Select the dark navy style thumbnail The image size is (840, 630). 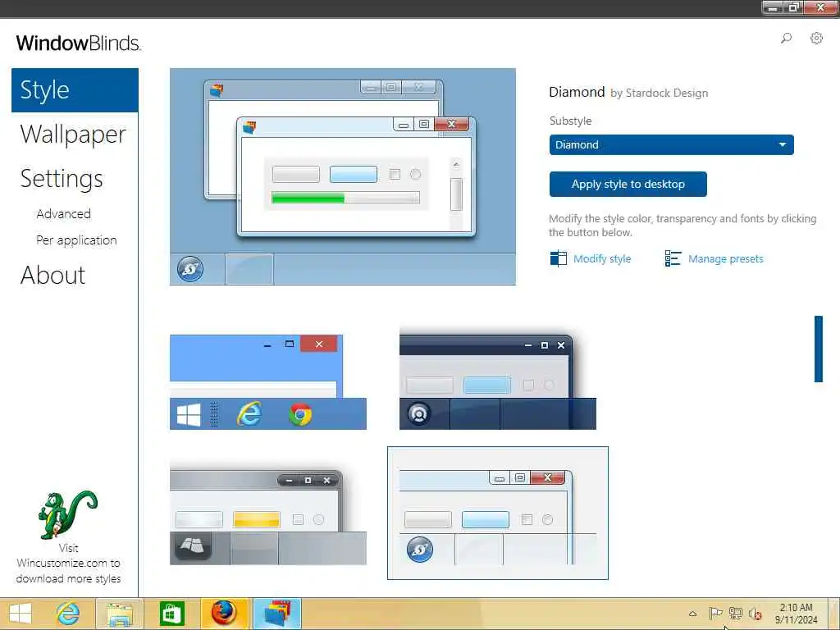click(x=498, y=379)
